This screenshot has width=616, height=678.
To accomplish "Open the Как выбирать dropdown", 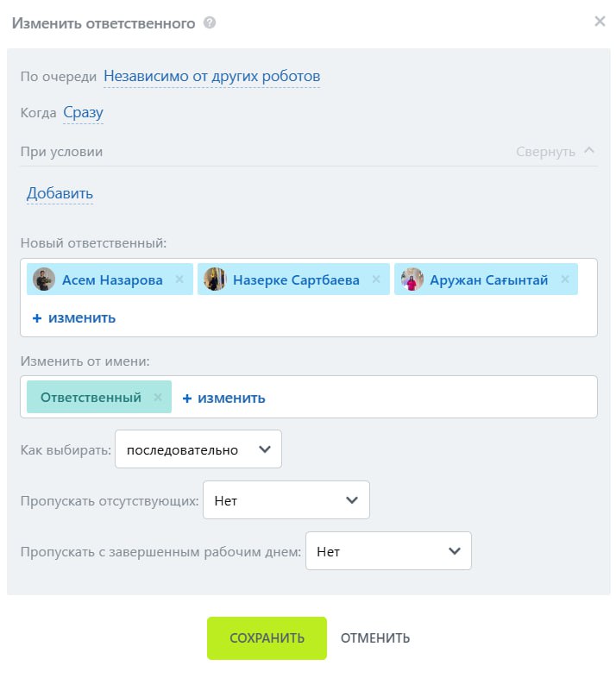I will [198, 449].
